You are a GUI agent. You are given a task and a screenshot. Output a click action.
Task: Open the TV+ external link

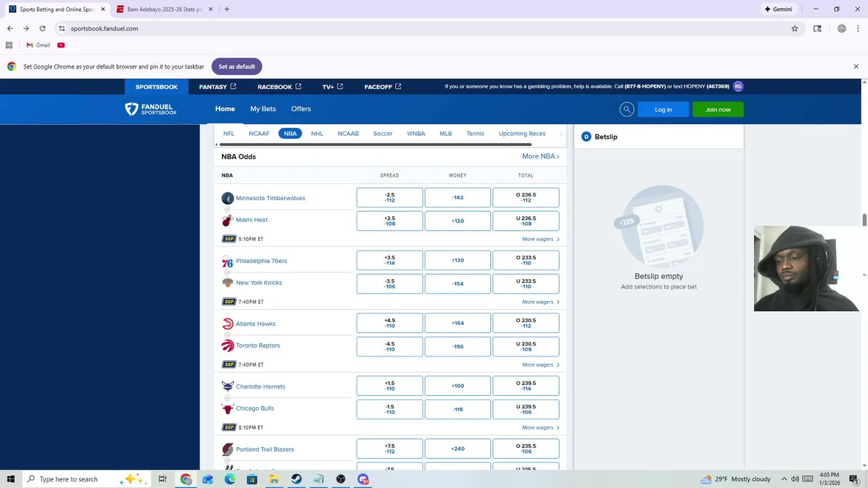click(x=333, y=87)
